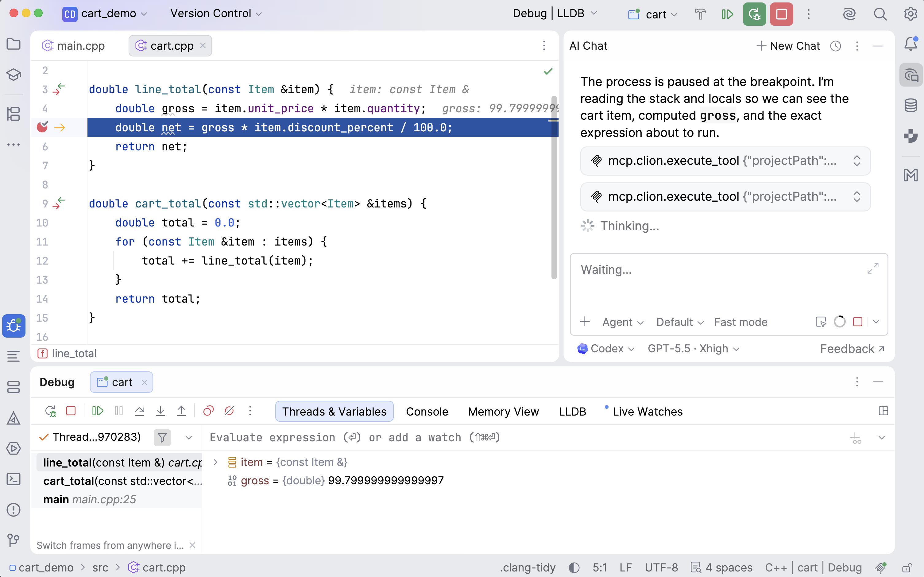This screenshot has width=924, height=577.
Task: Toggle Mute Breakpoints in the debug toolbar
Action: click(x=229, y=411)
